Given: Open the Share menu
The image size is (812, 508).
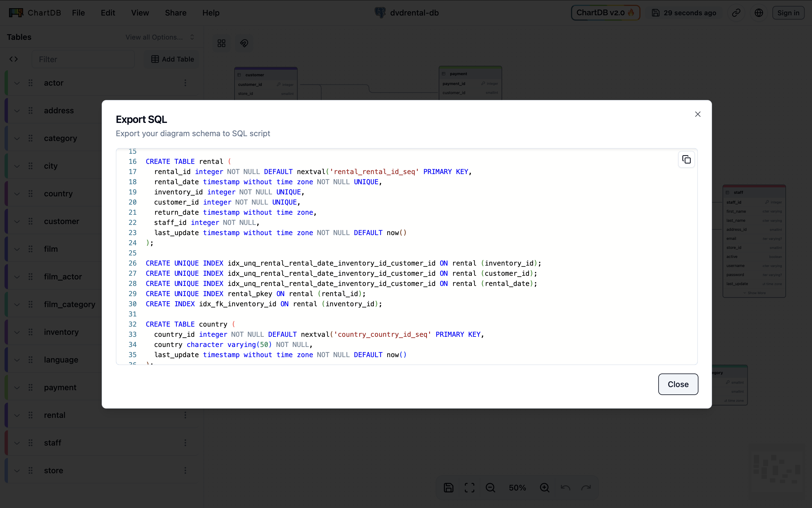Looking at the screenshot, I should click(x=175, y=13).
